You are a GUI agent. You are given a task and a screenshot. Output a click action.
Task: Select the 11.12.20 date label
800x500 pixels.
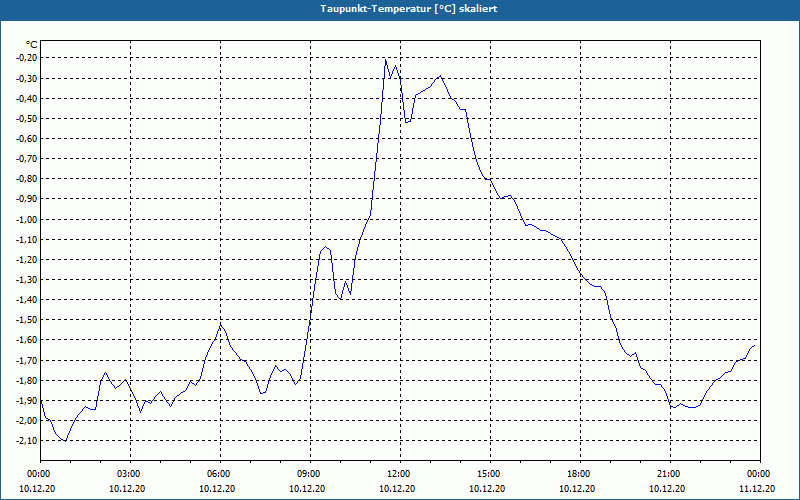point(758,489)
